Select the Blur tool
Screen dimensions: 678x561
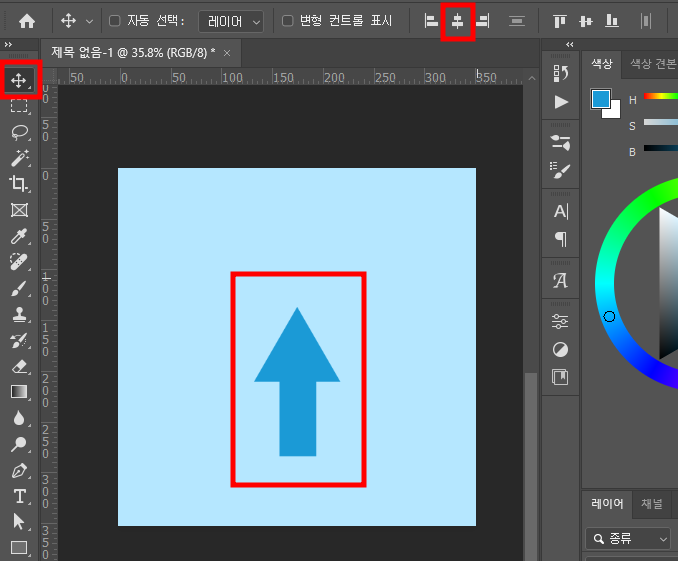[x=19, y=418]
